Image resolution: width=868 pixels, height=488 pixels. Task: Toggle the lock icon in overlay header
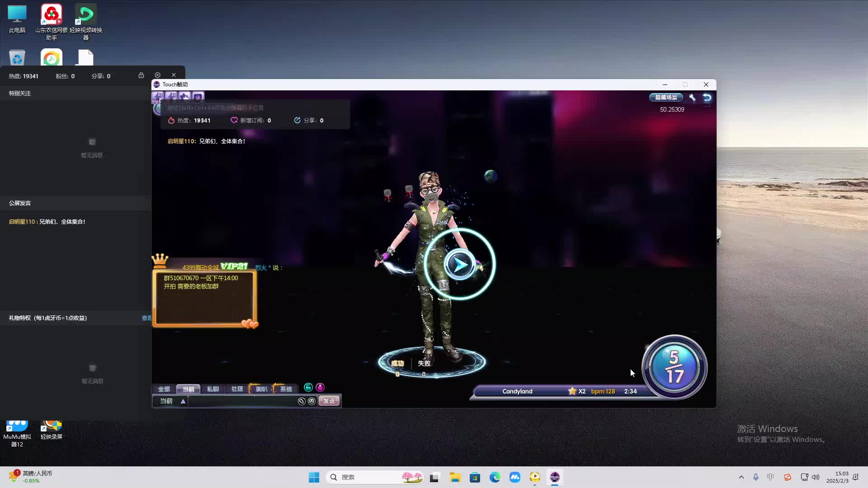pos(141,75)
